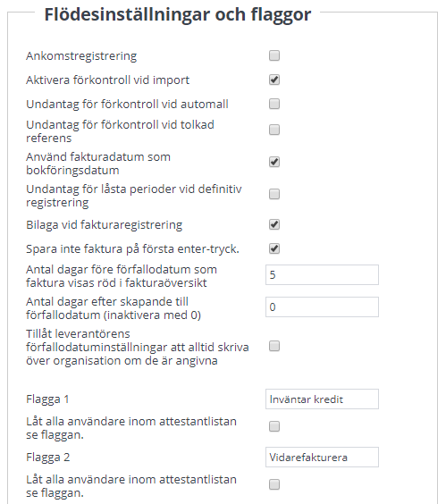
Task: Click the Flagga 1 text field
Action: click(x=322, y=399)
